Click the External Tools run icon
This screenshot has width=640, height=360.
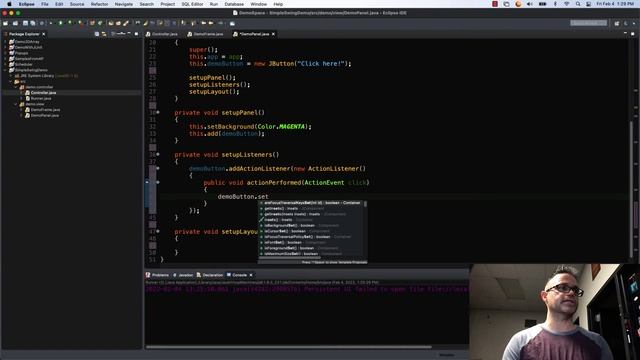80,23
